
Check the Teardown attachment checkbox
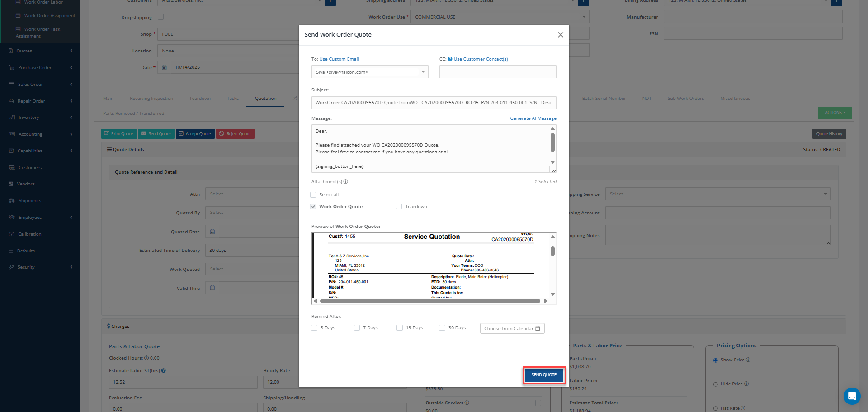tap(399, 207)
